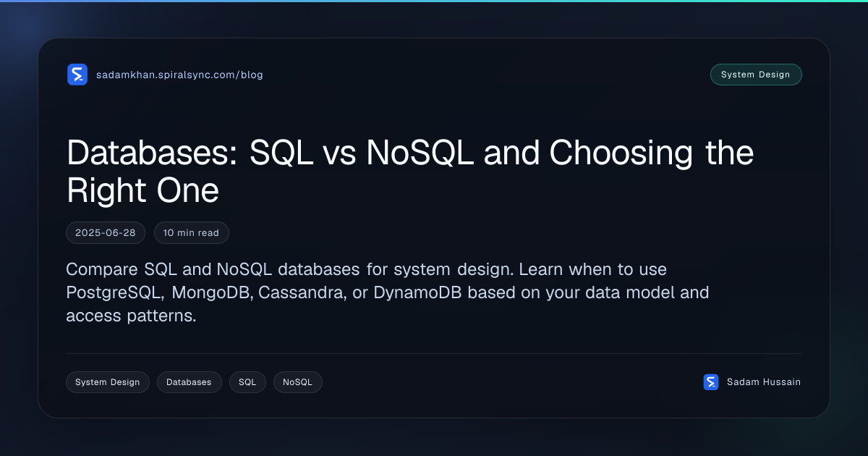Select the System Design category badge

click(x=756, y=75)
